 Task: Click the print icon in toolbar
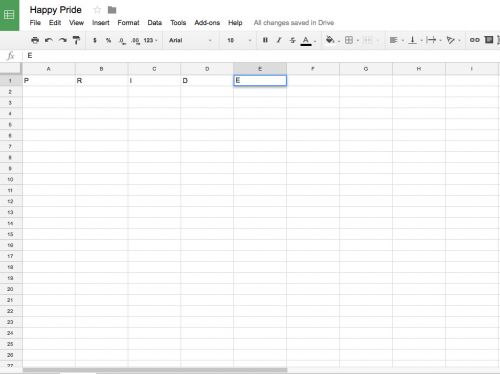(35, 40)
